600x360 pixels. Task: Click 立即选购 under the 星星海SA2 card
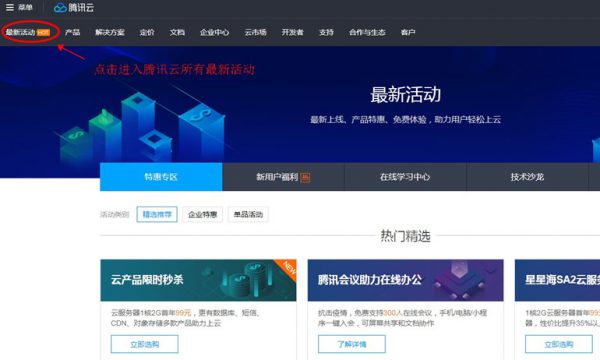(559, 344)
